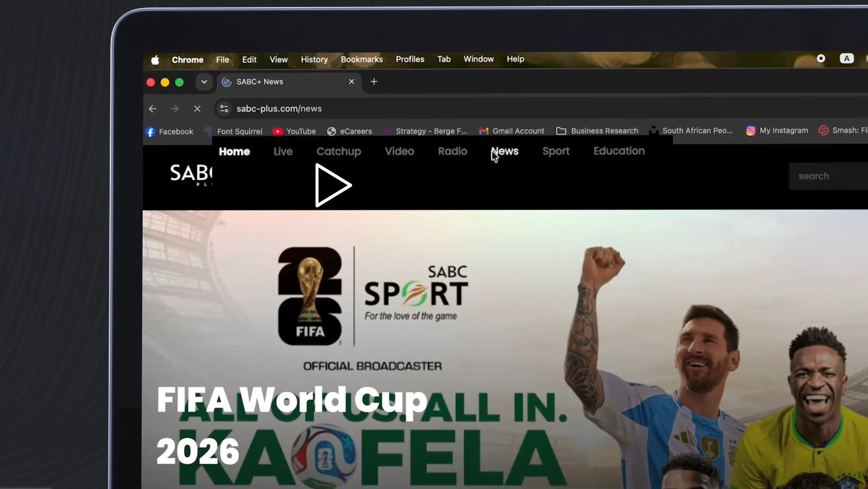Click the site search field
The height and width of the screenshot is (489, 868).
tap(828, 176)
